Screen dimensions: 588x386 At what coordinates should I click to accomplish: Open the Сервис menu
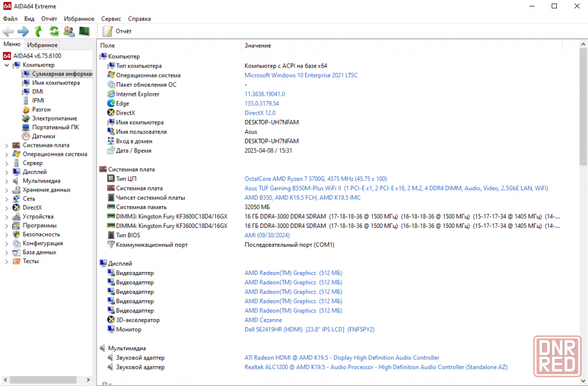(x=111, y=19)
